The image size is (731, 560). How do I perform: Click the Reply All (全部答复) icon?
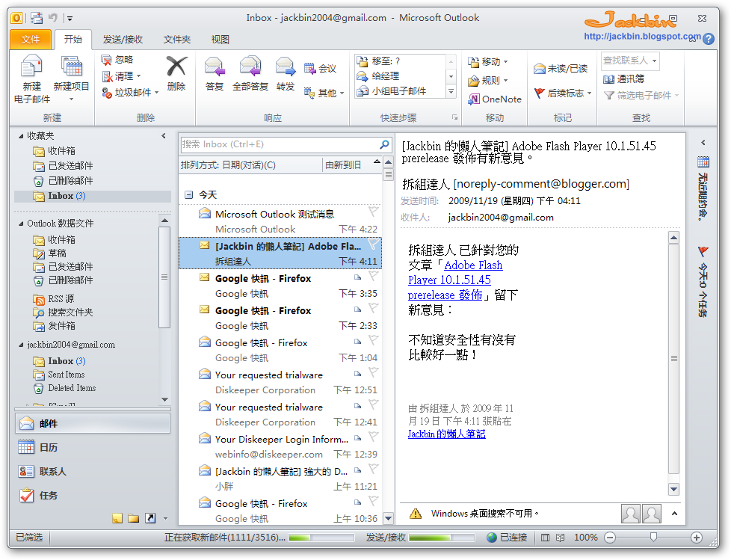coord(250,67)
